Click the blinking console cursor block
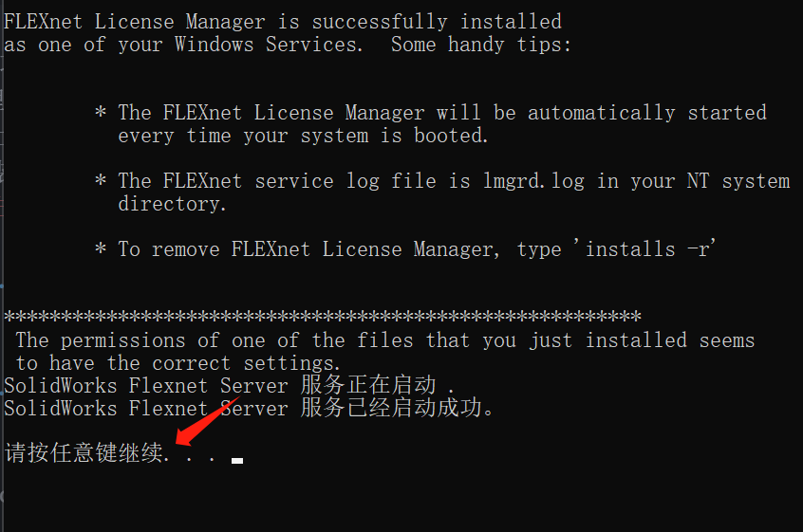The width and height of the screenshot is (803, 532). click(237, 460)
